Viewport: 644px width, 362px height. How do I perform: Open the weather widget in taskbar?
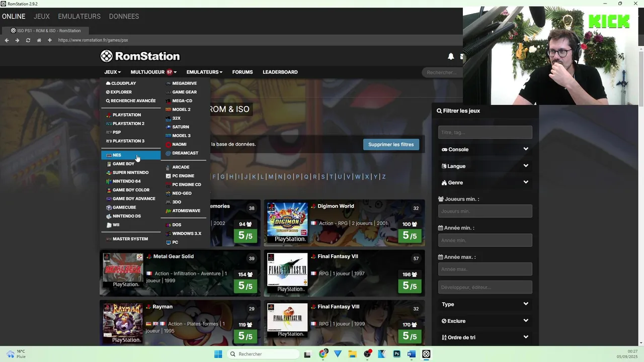16,354
